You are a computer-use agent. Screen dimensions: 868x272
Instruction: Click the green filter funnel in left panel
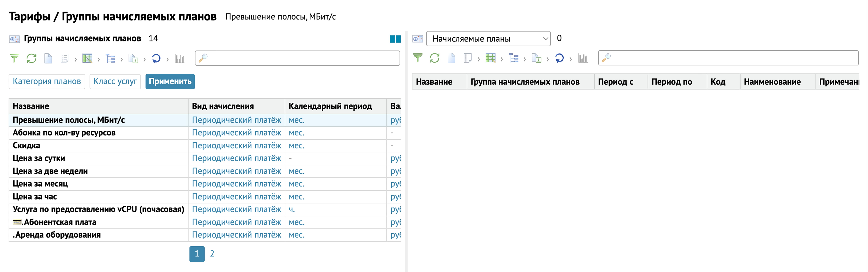[14, 59]
